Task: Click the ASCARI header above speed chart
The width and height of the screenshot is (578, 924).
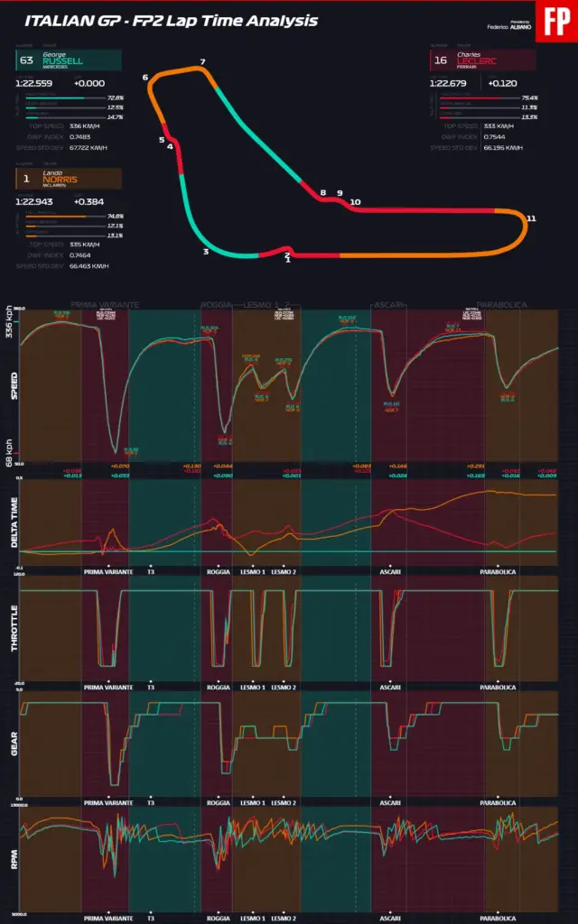Action: [388, 305]
